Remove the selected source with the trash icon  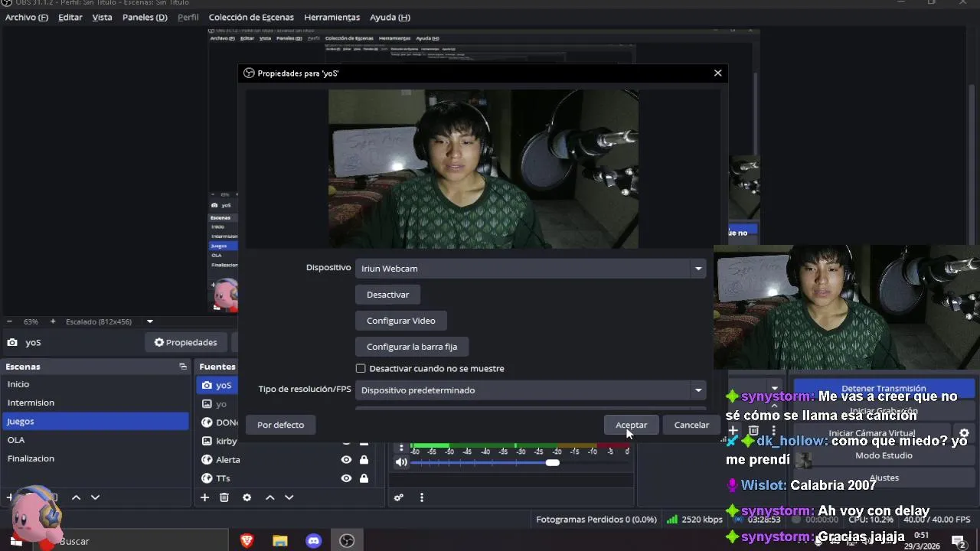[224, 497]
